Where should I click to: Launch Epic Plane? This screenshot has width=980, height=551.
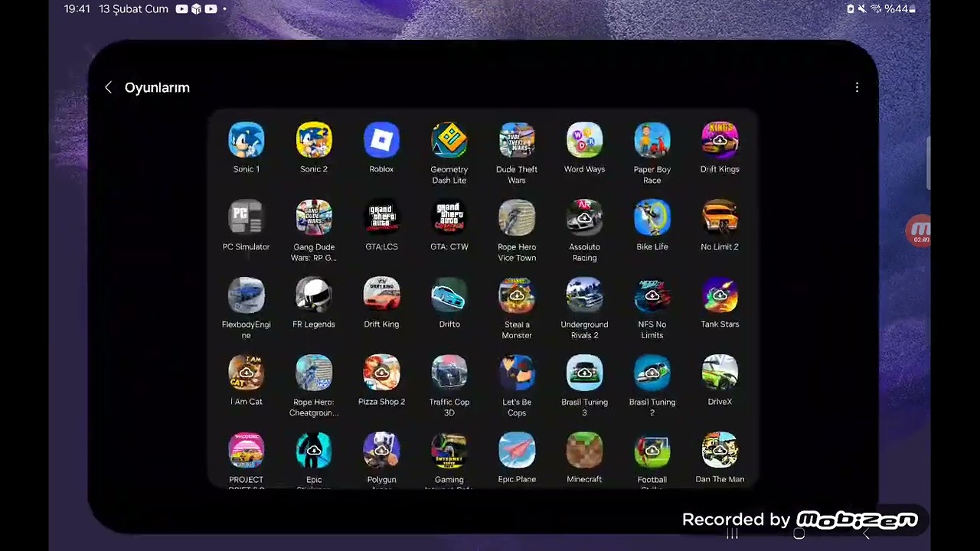point(517,451)
